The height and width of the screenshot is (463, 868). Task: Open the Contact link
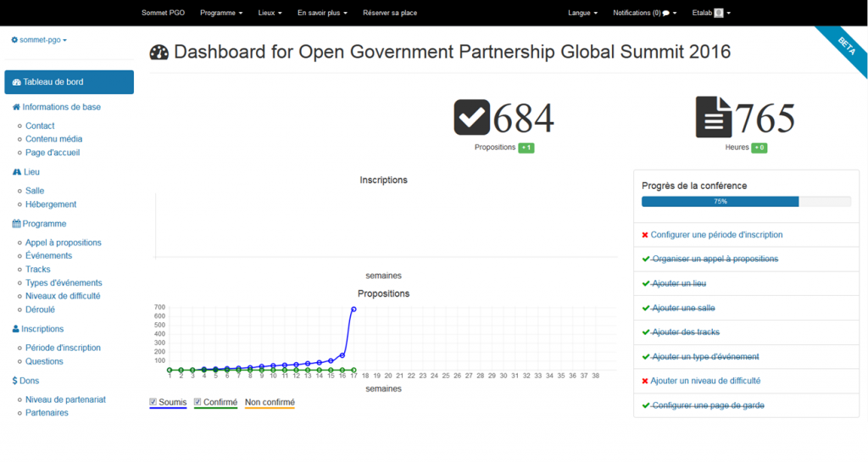[x=40, y=126]
